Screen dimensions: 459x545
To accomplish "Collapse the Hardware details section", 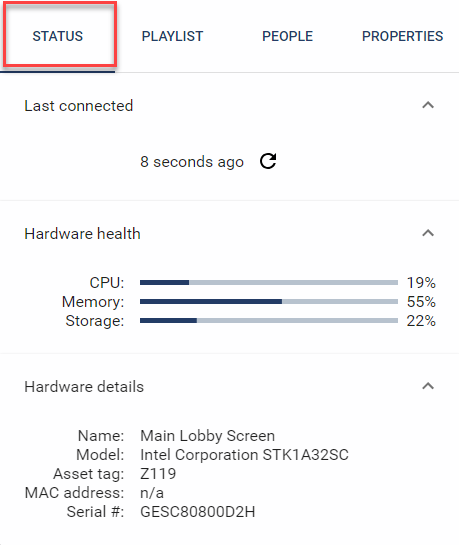I will click(x=428, y=386).
